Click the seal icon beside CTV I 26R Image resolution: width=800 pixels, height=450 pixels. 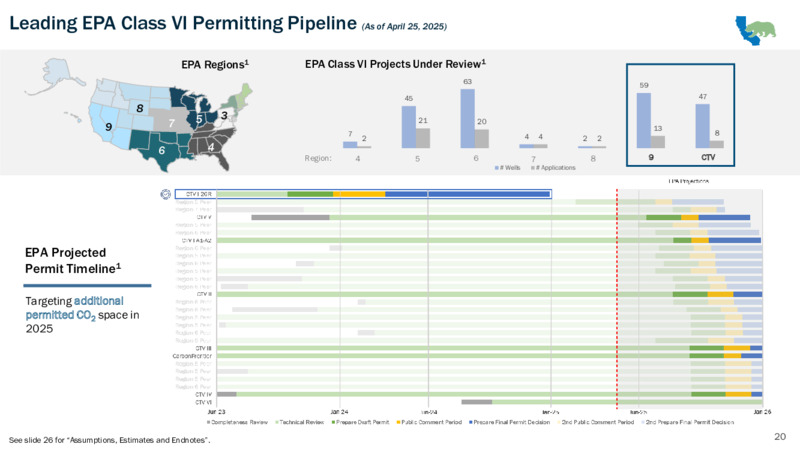(x=165, y=194)
